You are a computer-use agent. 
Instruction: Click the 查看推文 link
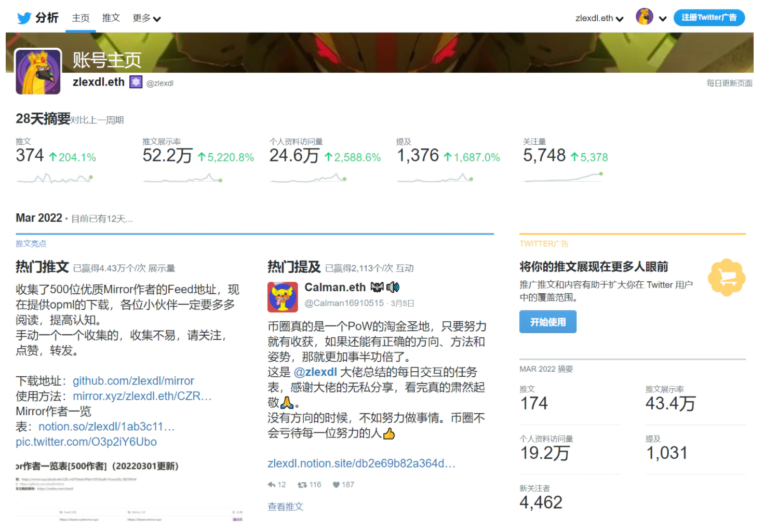[285, 507]
